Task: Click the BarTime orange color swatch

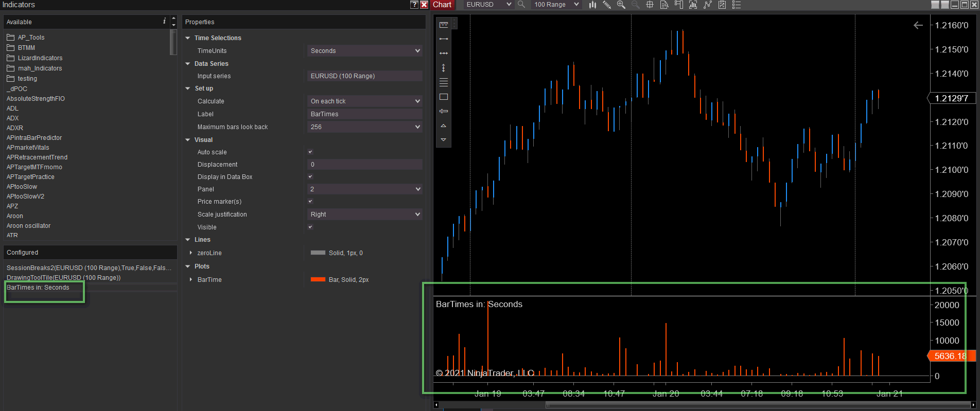Action: (x=318, y=280)
